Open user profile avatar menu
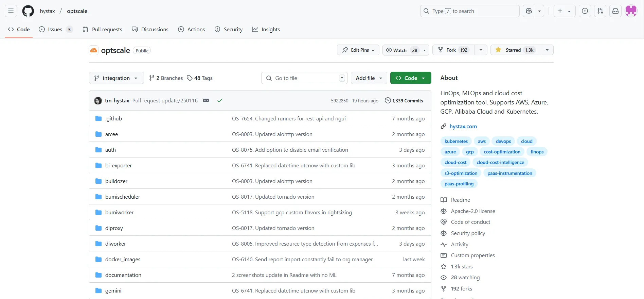644x299 pixels. [631, 11]
